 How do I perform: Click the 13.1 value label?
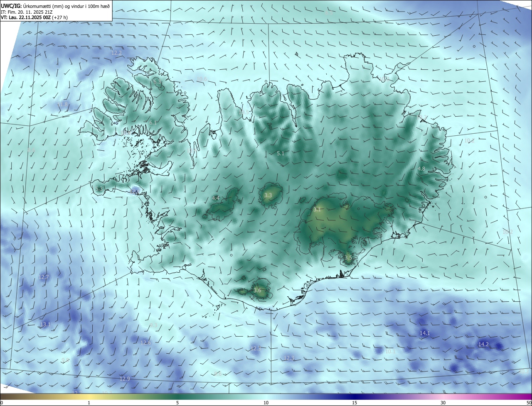point(45,324)
